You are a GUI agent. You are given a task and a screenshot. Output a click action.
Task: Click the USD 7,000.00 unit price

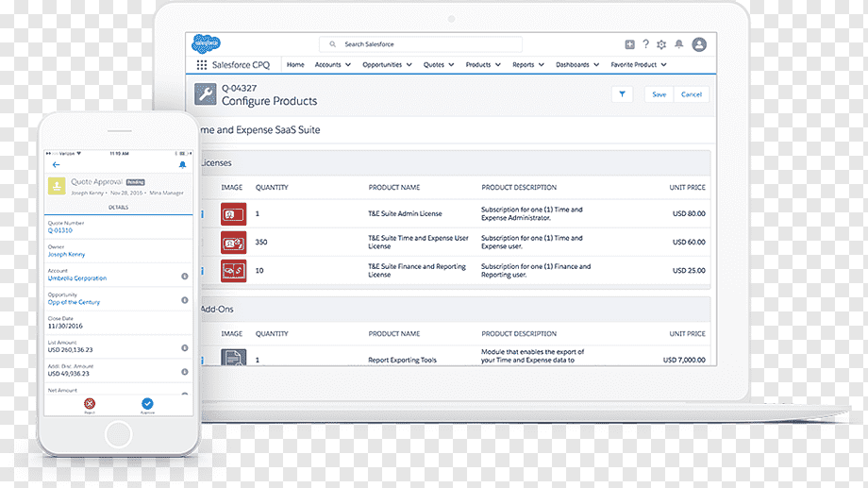[x=684, y=360]
